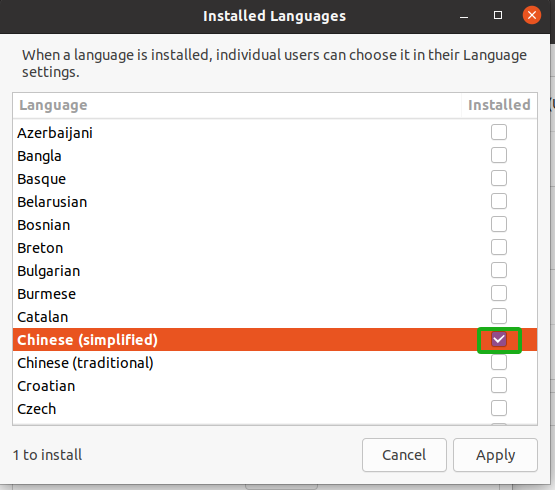Enable the Croatian language checkbox
Screen dimensions: 555x490
pyautogui.click(x=499, y=386)
